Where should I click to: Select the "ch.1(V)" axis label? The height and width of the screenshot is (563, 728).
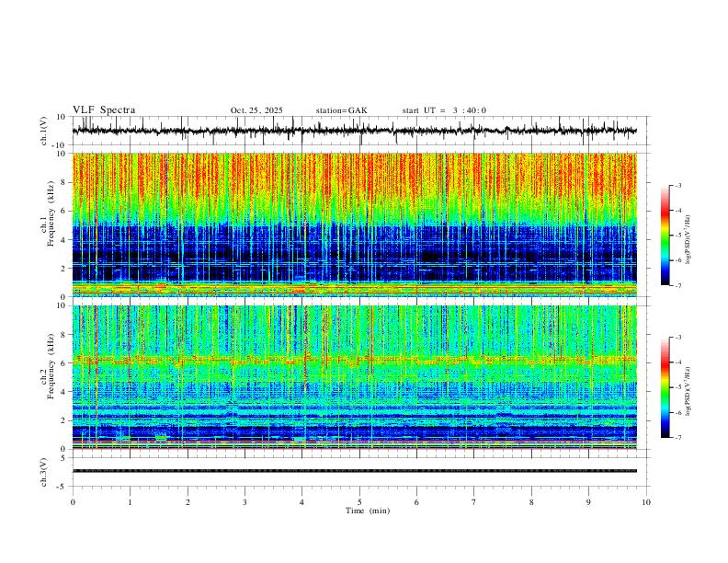43,131
